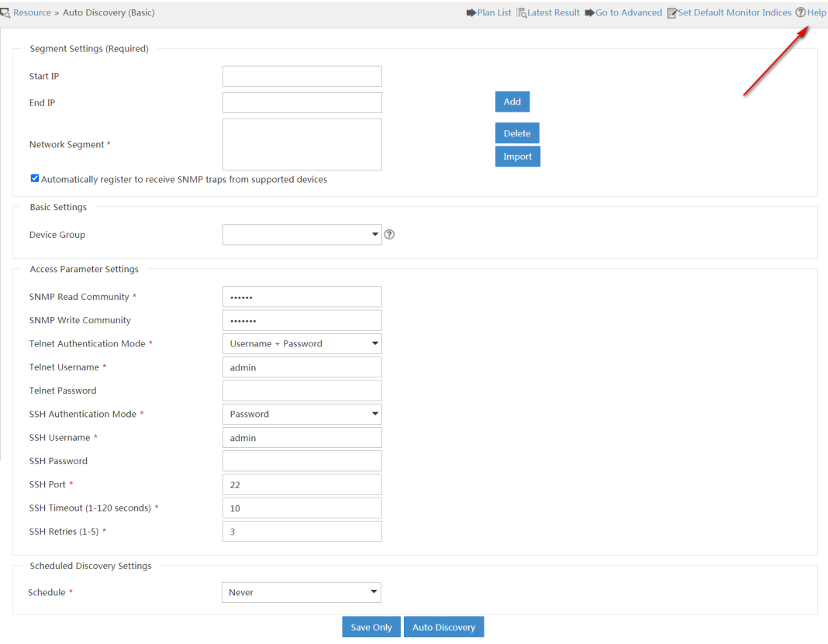Open Help via the question mark icon
Viewport: 828px width, 644px height.
pos(800,13)
